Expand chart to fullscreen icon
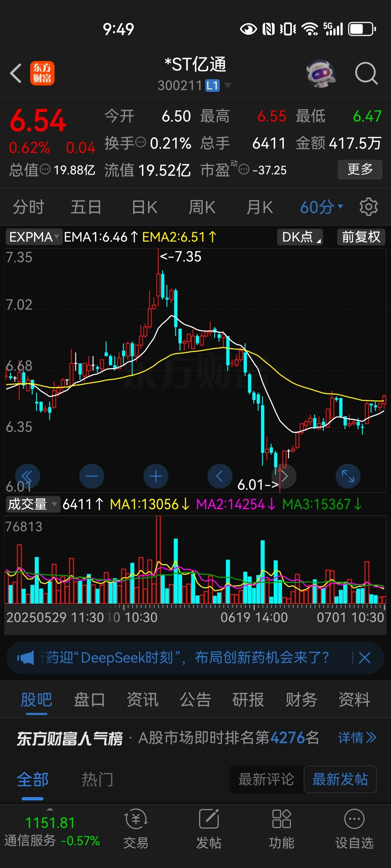The height and width of the screenshot is (868, 391). click(348, 476)
